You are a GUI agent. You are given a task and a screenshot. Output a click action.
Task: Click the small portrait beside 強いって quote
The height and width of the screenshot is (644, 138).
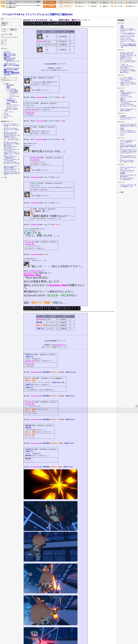[x=26, y=264]
